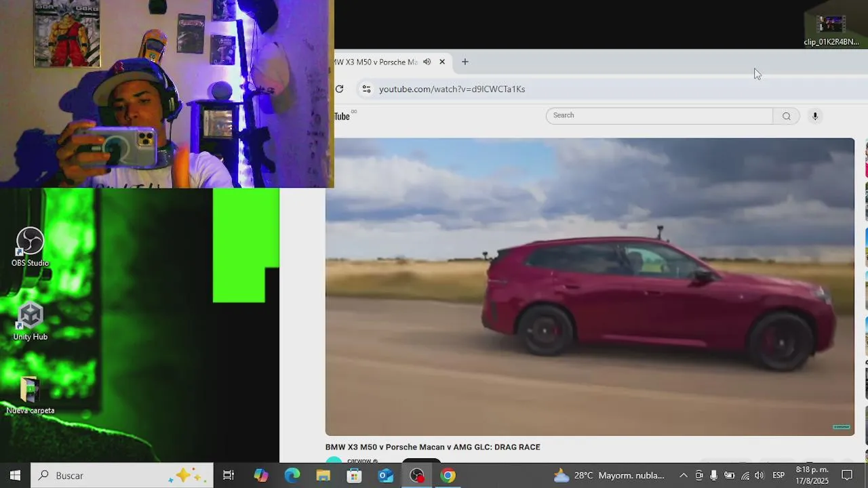Screen dimensions: 868x488
Task: Open the clock and date flyout
Action: pos(812,476)
